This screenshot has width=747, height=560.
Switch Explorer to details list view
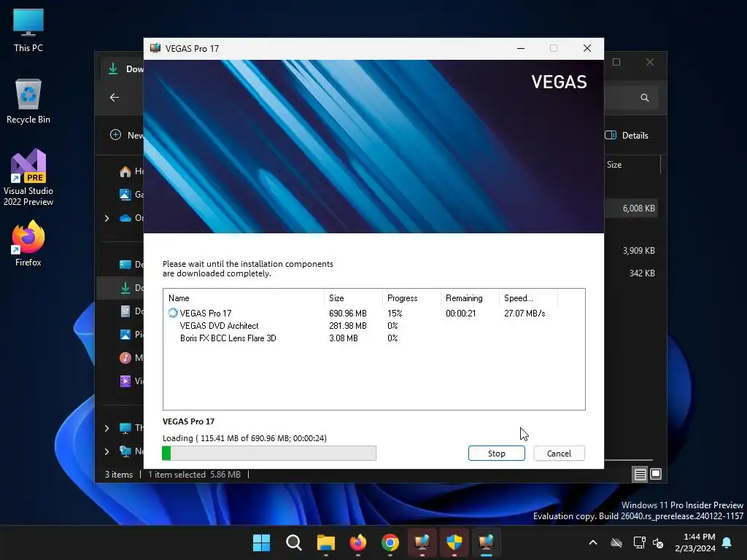click(640, 474)
